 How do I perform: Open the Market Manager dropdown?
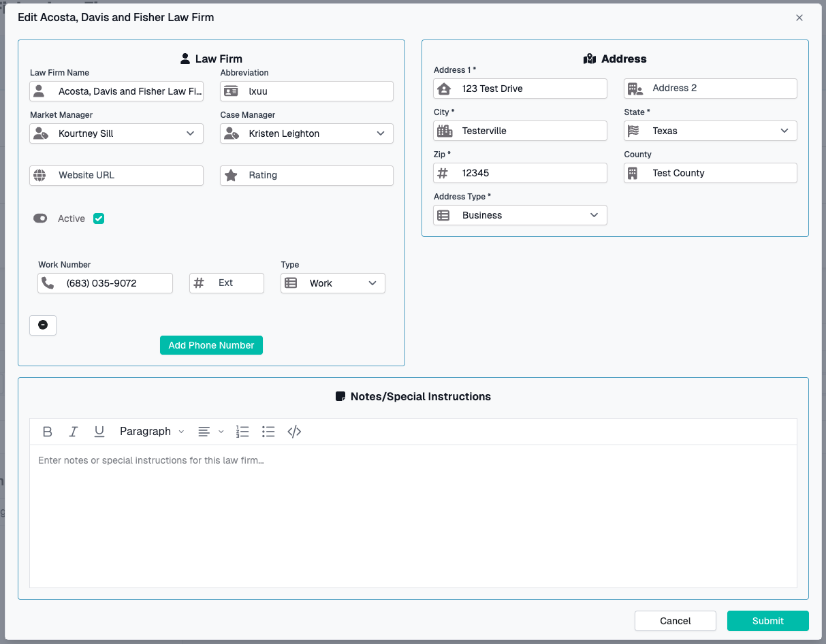[116, 133]
